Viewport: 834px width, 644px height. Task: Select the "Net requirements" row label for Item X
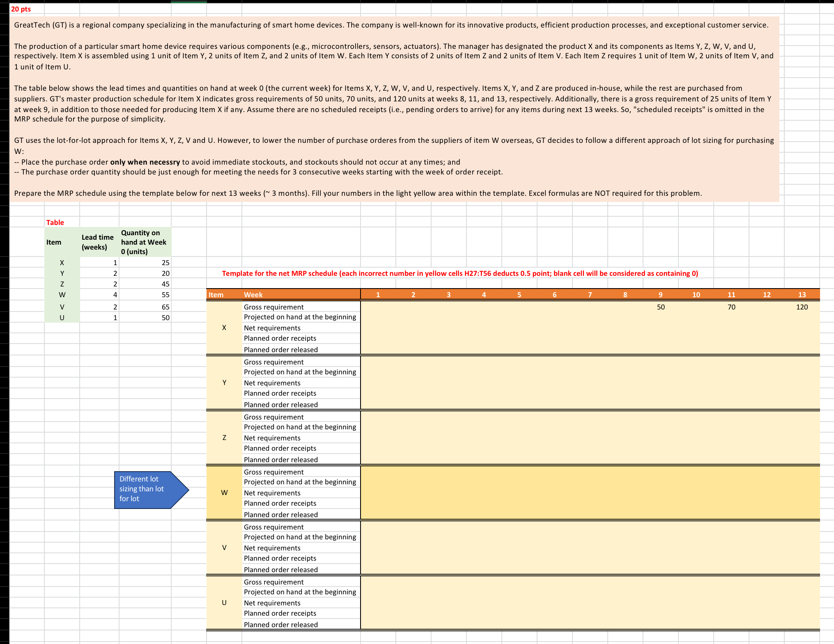tap(272, 328)
